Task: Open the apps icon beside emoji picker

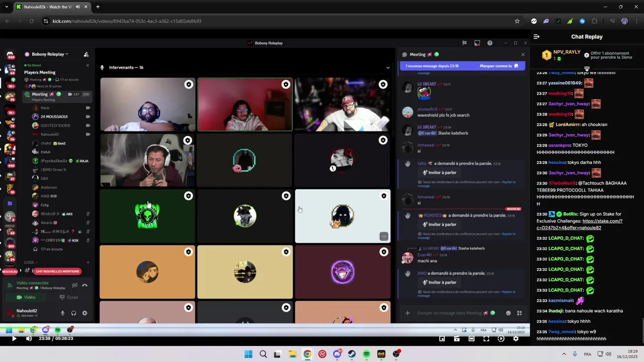Action: 519,313
